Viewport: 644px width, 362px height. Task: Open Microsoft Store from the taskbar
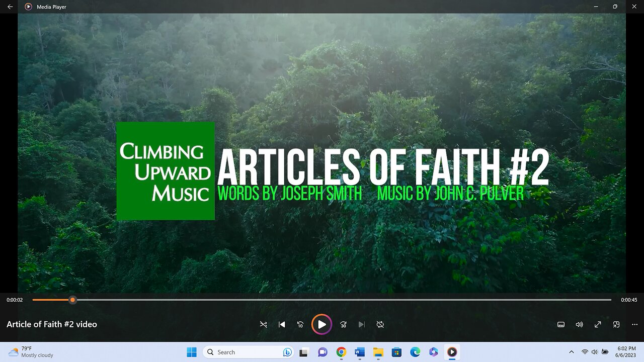tap(396, 352)
